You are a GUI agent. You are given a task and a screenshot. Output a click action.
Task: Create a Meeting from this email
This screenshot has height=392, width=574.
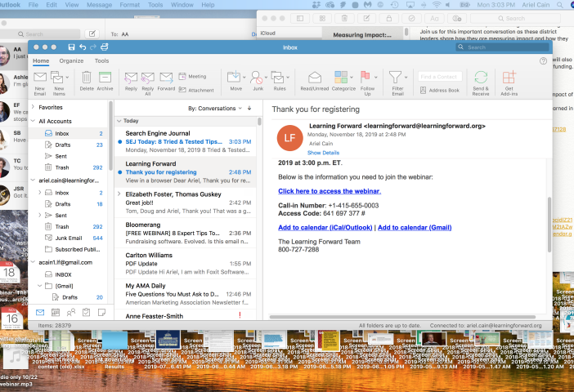pyautogui.click(x=192, y=77)
